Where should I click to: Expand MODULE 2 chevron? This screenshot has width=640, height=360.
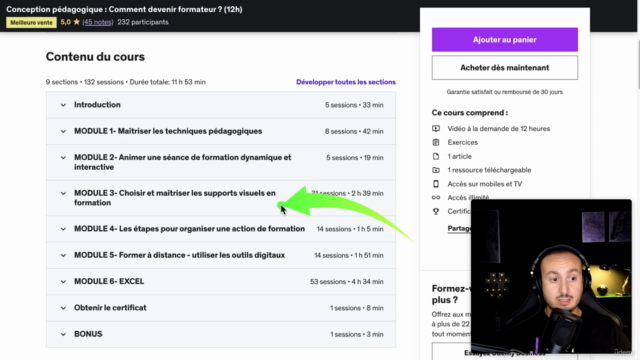pos(63,158)
